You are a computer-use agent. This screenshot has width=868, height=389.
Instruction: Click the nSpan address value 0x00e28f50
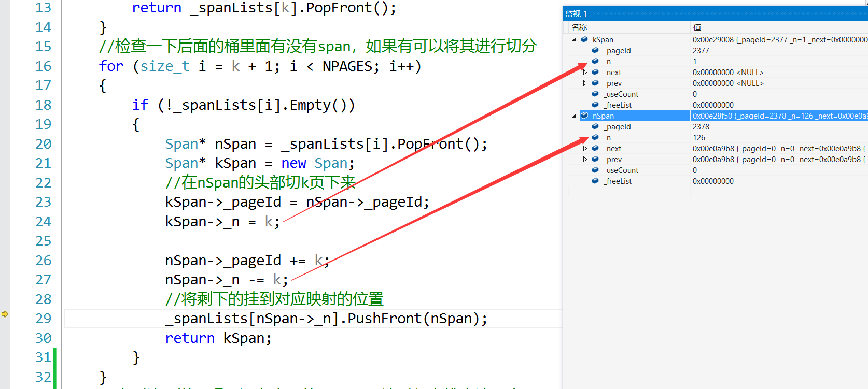click(712, 116)
